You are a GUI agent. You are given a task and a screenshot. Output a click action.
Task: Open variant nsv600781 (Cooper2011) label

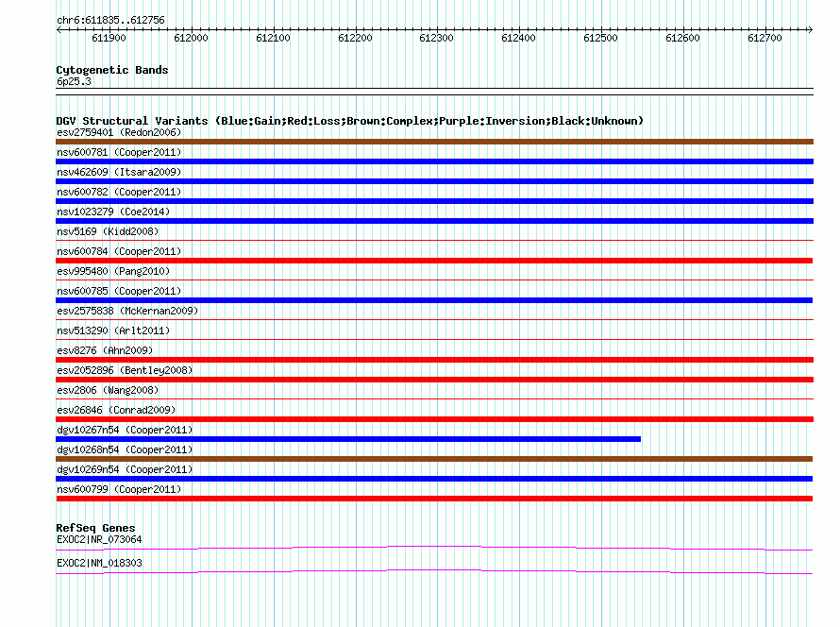click(119, 152)
